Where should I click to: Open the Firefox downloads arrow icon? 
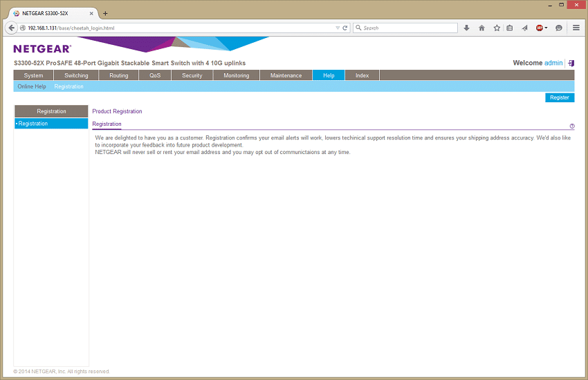466,28
